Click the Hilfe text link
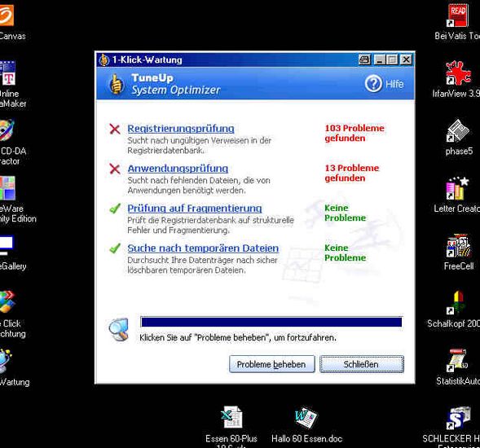Screen dimensions: 480x448 (394, 84)
